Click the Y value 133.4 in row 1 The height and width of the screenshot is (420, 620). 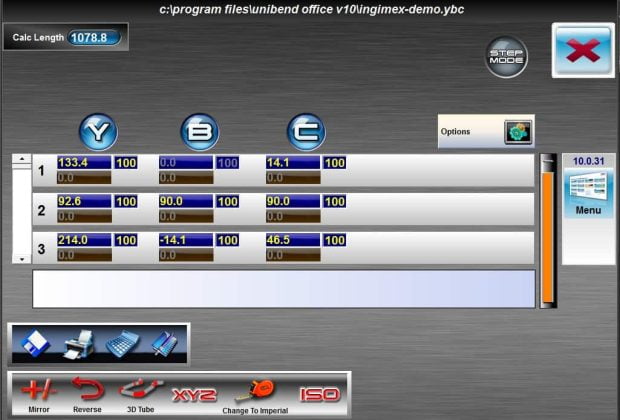[x=84, y=162]
